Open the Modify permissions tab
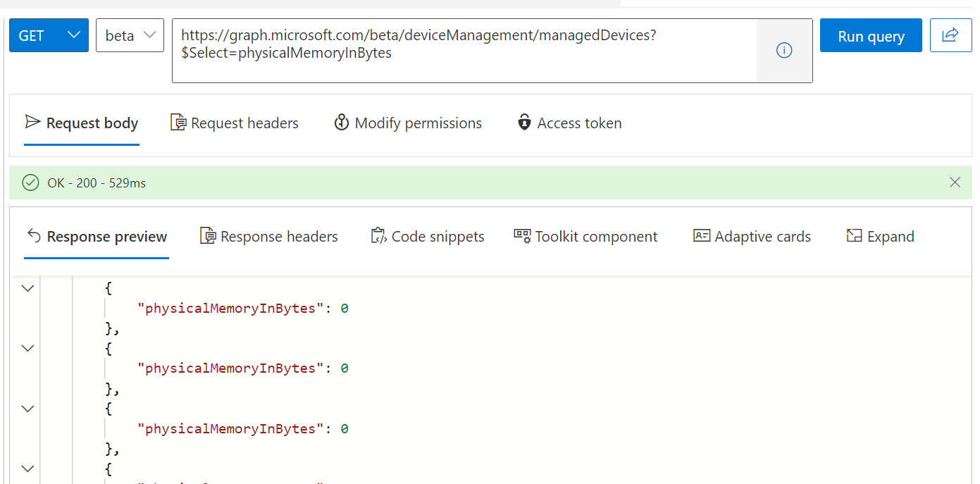Screen dimensions: 980x484 pos(408,123)
